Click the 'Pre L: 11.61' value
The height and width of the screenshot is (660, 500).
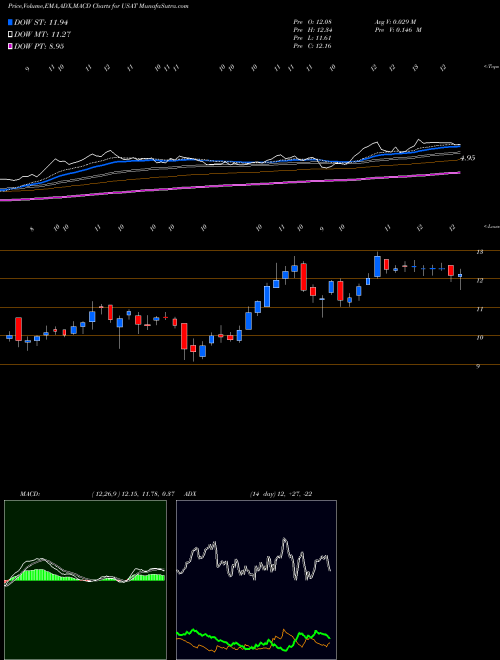(x=312, y=38)
